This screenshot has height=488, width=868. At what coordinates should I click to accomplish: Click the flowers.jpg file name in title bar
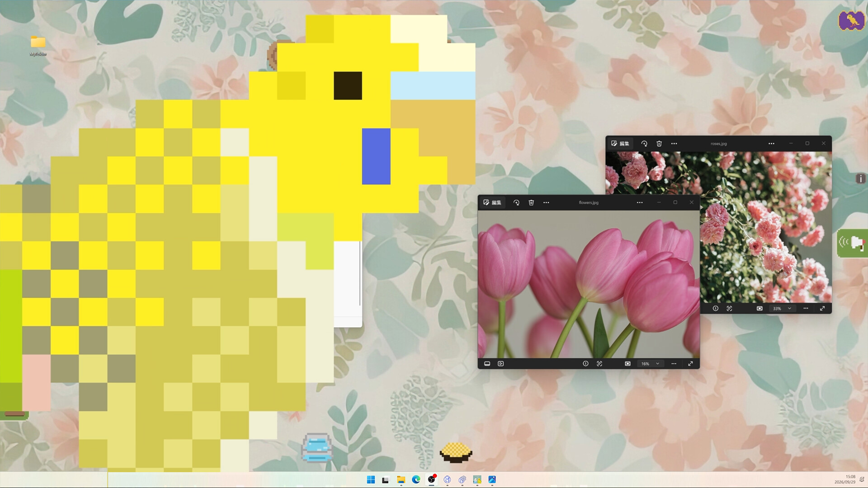pos(589,202)
